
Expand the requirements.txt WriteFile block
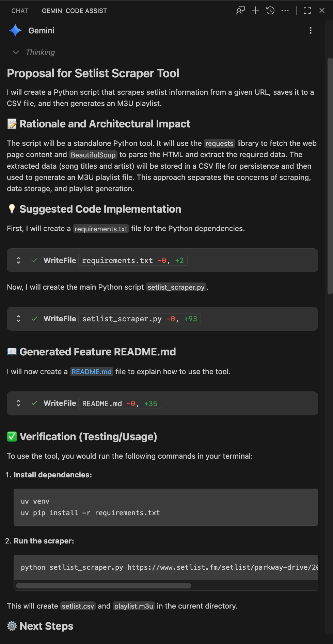[19, 260]
